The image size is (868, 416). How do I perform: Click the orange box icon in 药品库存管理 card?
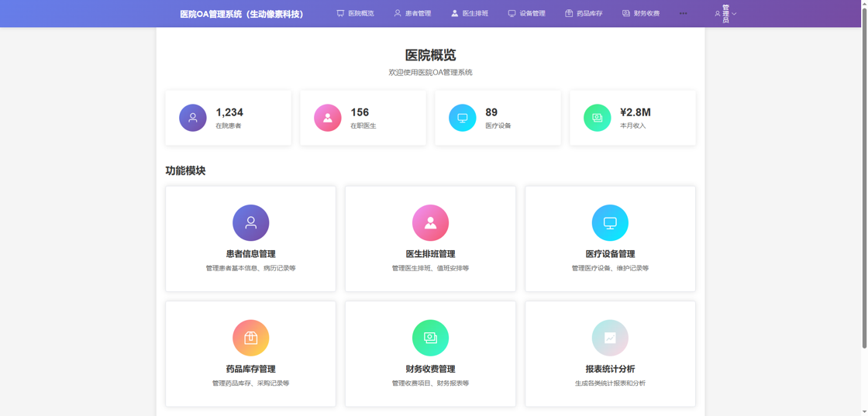tap(250, 338)
